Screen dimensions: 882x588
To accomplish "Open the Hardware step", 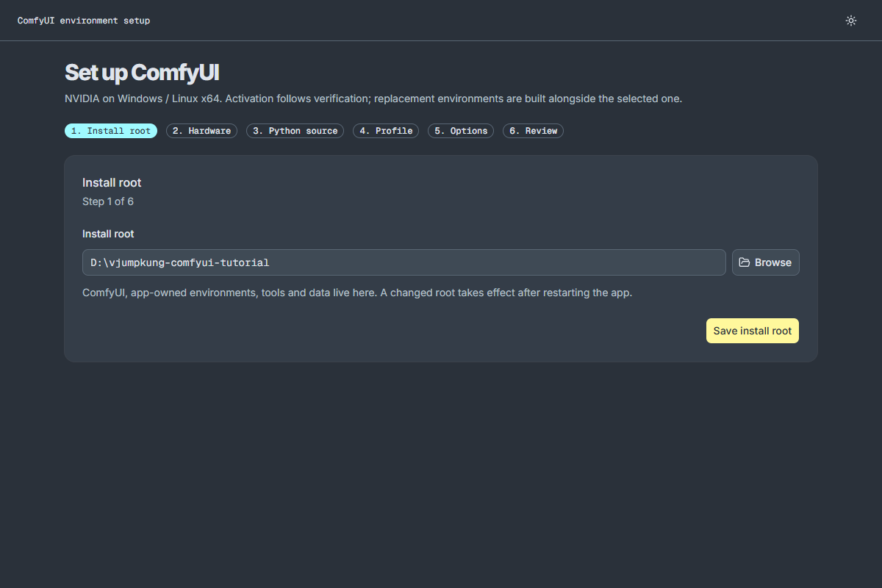I will click(x=201, y=131).
